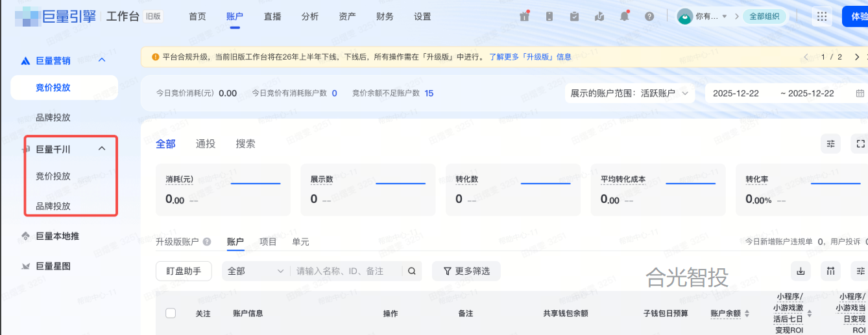Open 了解更多「升级版」信息 link
This screenshot has height=335, width=868.
point(530,57)
